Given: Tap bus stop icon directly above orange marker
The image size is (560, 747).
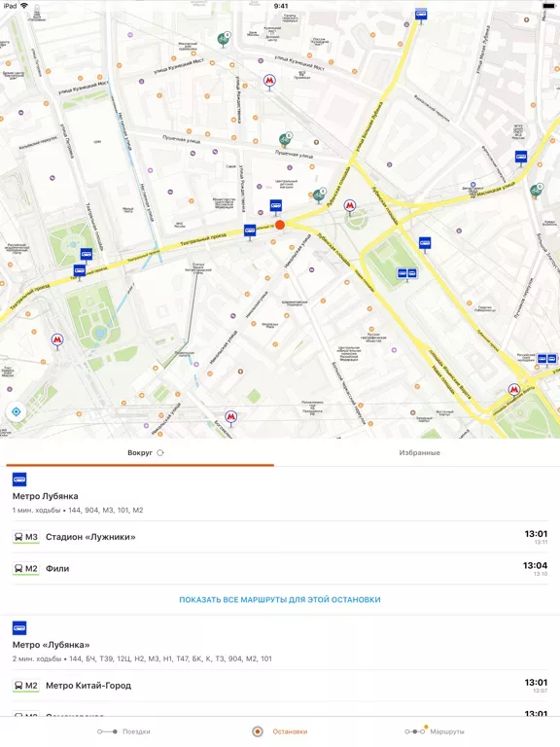Looking at the screenshot, I should point(276,206).
